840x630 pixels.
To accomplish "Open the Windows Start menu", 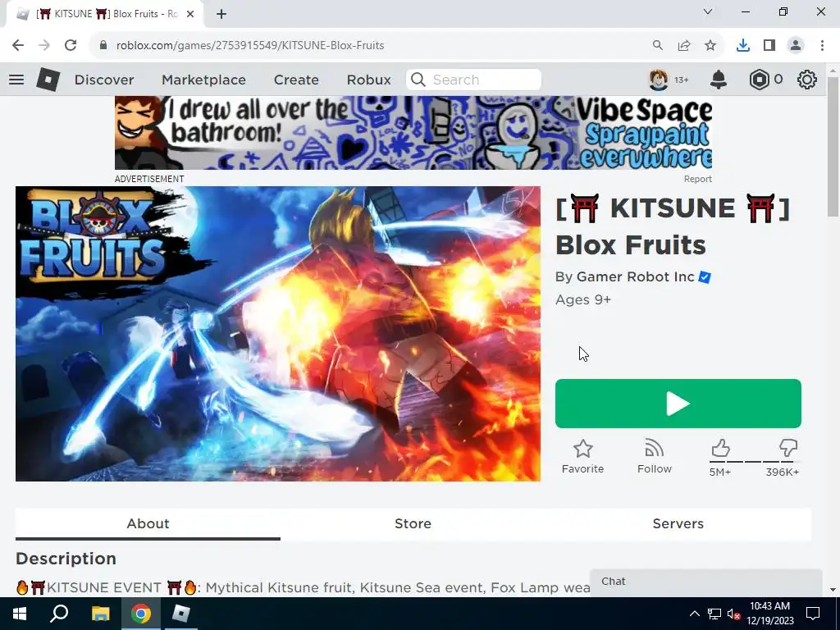I will coord(20,614).
